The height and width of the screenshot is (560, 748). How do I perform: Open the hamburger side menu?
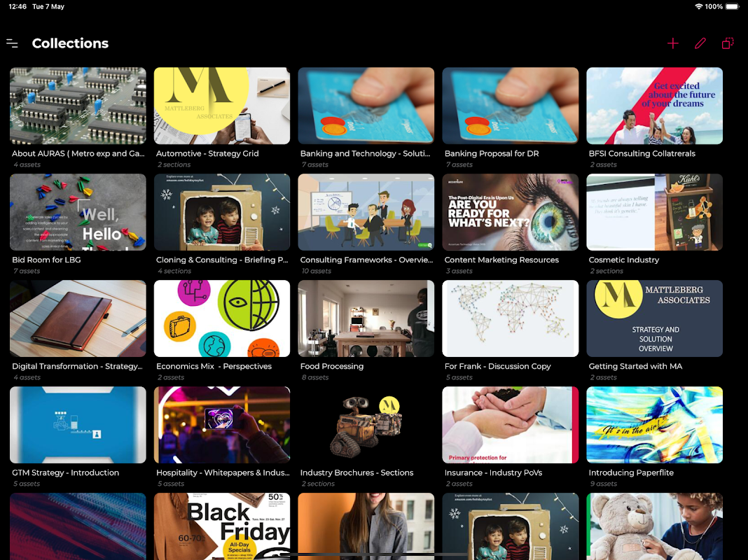[x=12, y=43]
